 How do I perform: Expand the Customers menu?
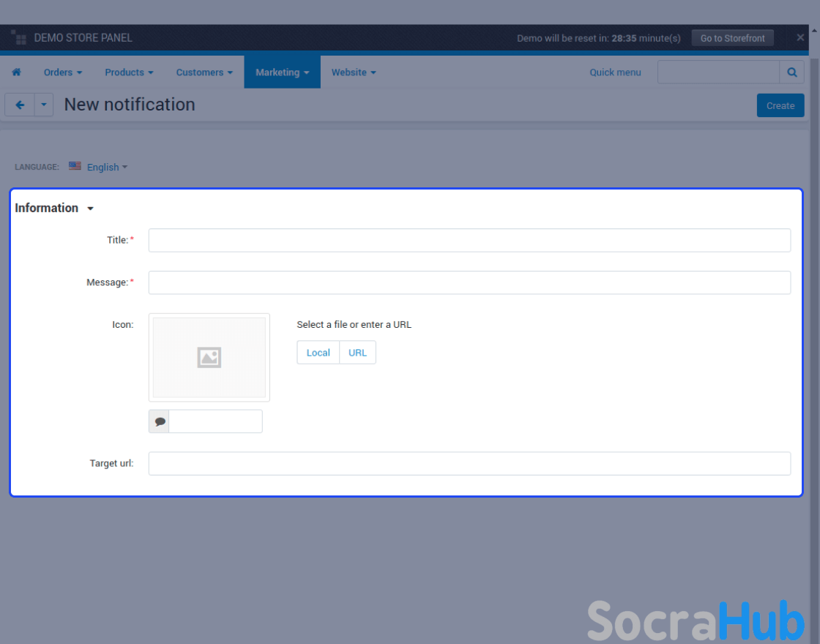(204, 72)
